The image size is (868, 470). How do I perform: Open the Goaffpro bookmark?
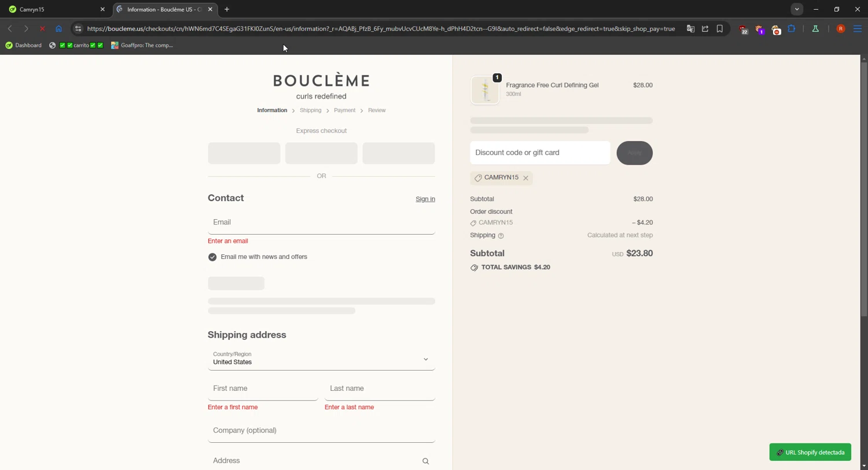tap(142, 45)
